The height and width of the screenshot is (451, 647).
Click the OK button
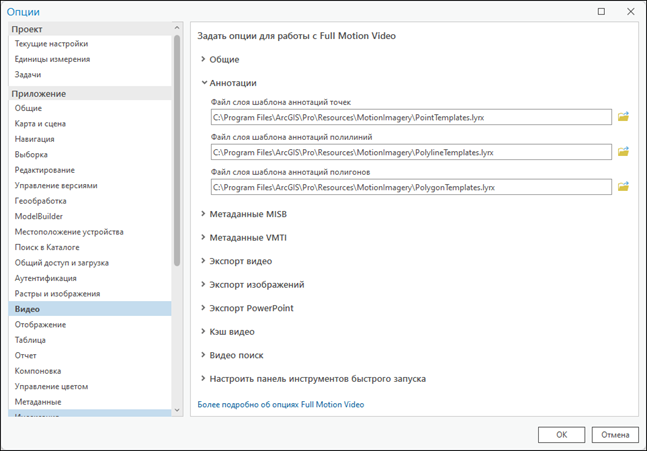[x=561, y=435]
